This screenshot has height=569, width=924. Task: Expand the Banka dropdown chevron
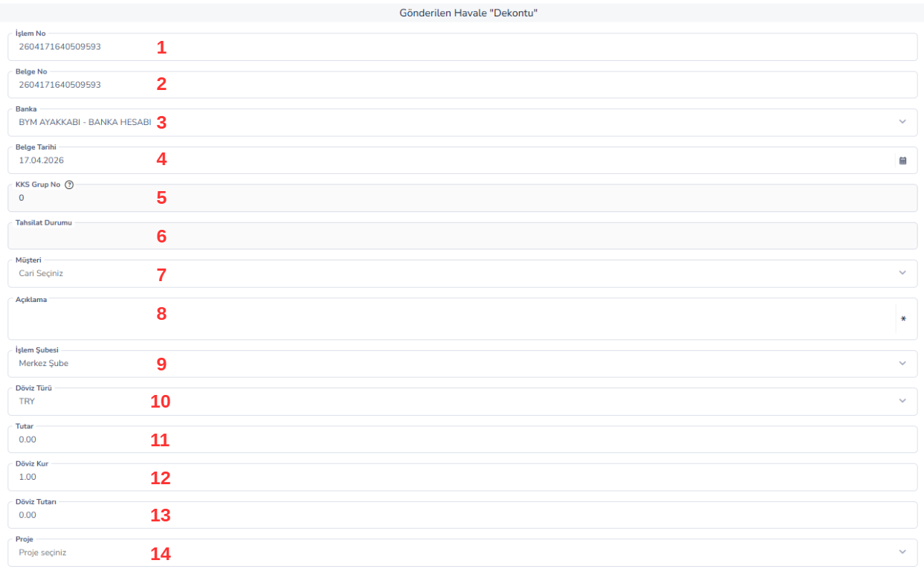(x=902, y=122)
